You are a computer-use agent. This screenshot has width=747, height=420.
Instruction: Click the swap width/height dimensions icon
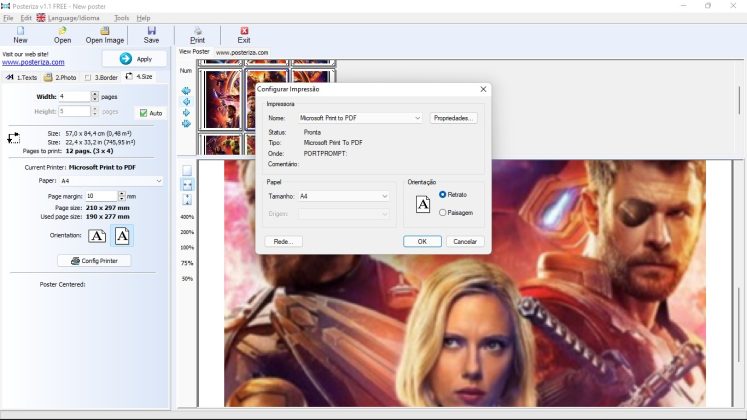tap(14, 138)
